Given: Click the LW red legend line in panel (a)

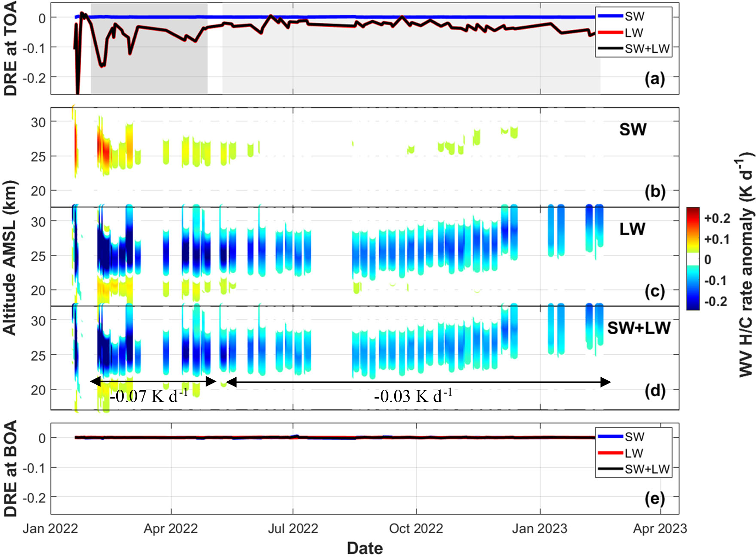Looking at the screenshot, I should click(610, 33).
